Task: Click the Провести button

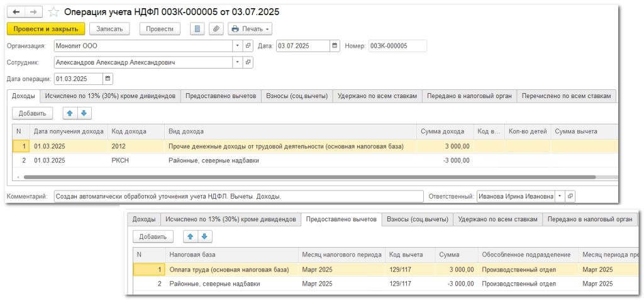Action: point(159,29)
